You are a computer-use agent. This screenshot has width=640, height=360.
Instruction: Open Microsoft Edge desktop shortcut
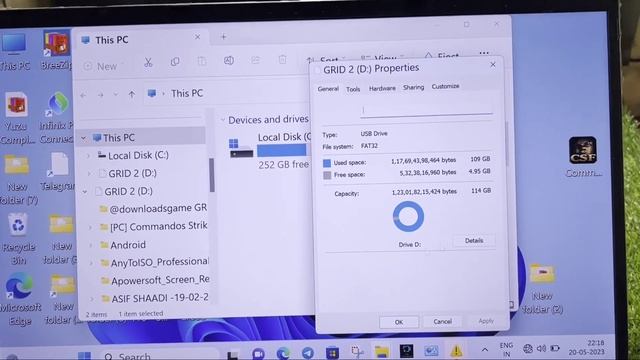(x=20, y=299)
